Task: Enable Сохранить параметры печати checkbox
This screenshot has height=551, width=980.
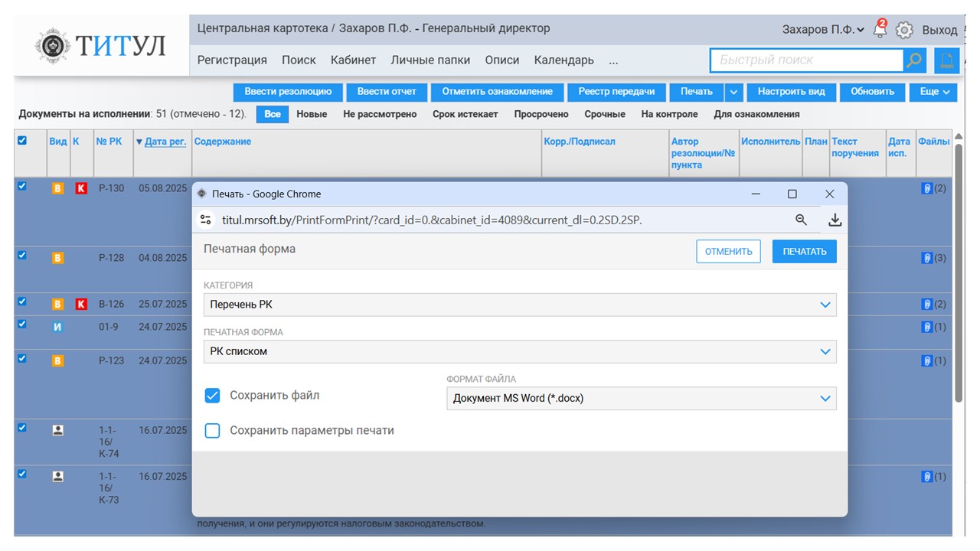Action: (x=212, y=431)
